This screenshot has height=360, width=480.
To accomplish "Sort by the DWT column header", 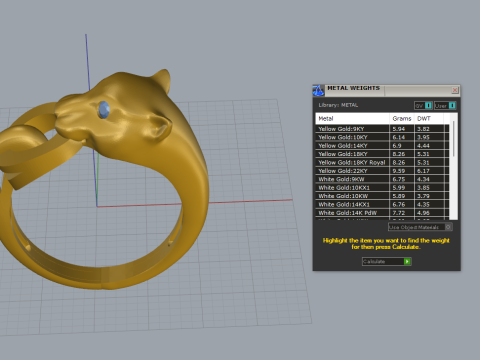I will click(x=429, y=119).
